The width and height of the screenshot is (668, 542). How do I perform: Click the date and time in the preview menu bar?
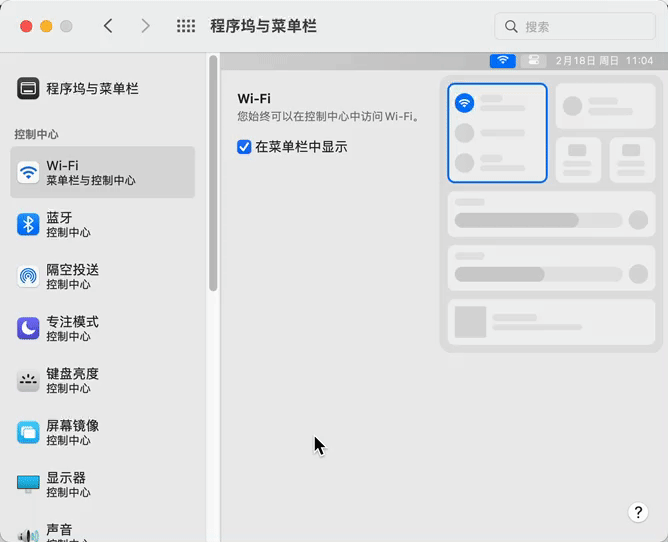(x=604, y=61)
